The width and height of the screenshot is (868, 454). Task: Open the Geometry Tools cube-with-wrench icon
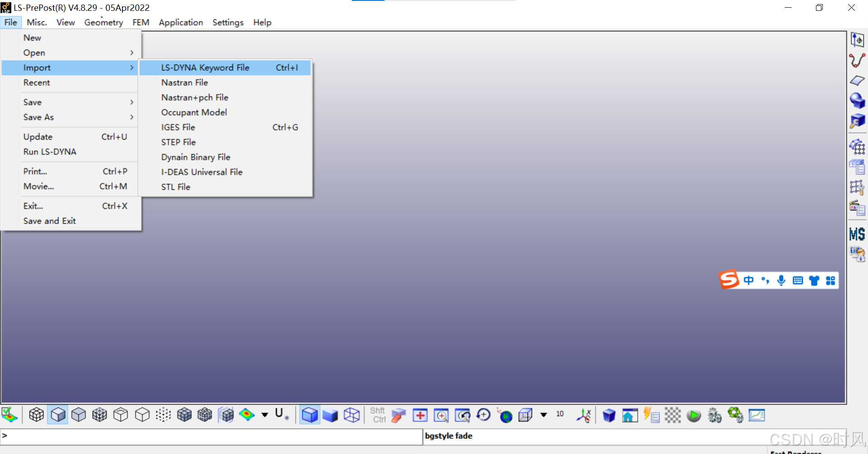coord(857,121)
